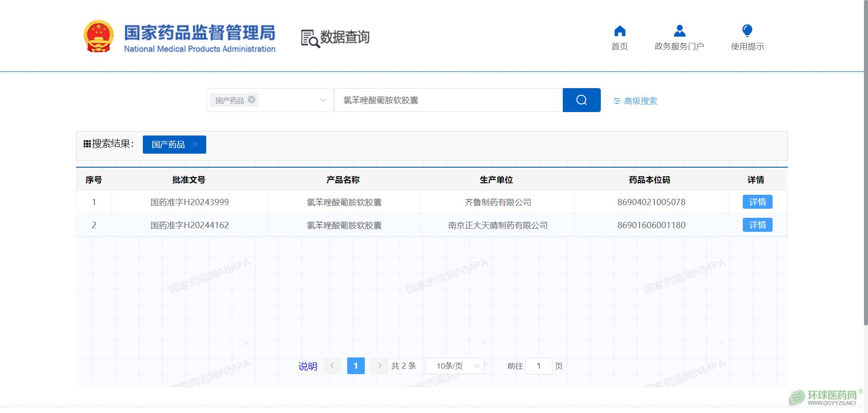Screen dimensions: 868x413
Task: View 详情 for 齐鲁制药有限公司 row
Action: tap(757, 202)
